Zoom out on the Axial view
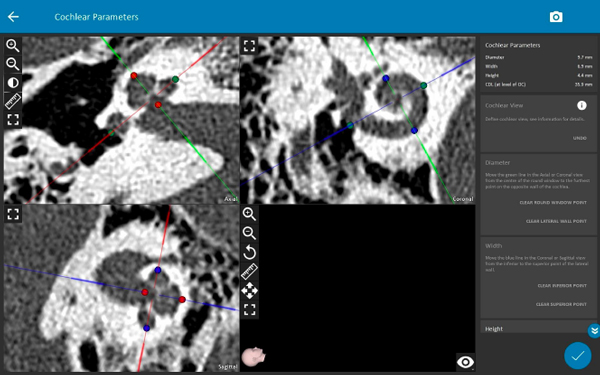The height and width of the screenshot is (375, 600). point(13,64)
